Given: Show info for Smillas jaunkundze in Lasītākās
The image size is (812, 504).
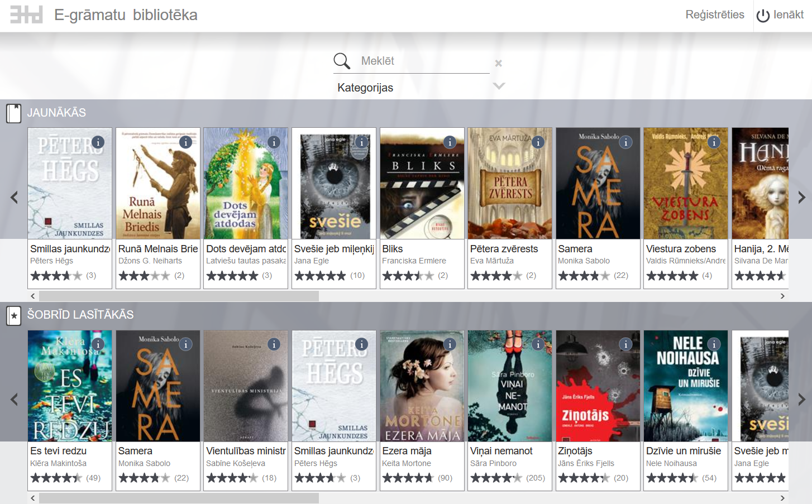Looking at the screenshot, I should pos(362,344).
